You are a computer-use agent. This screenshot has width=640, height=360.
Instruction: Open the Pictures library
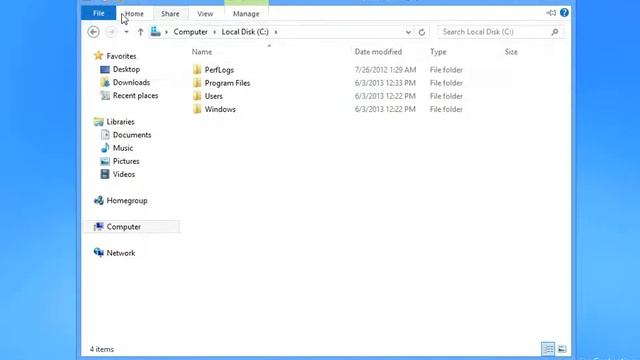(x=126, y=161)
